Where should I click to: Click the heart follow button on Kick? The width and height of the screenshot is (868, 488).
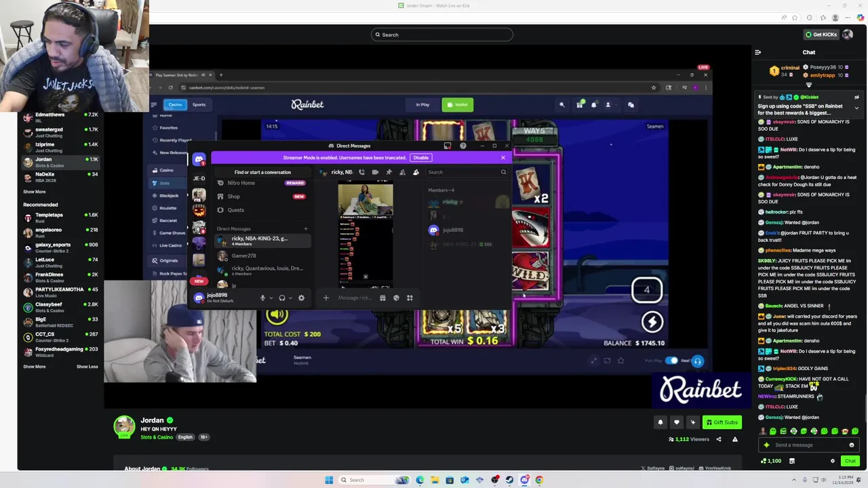click(x=676, y=422)
